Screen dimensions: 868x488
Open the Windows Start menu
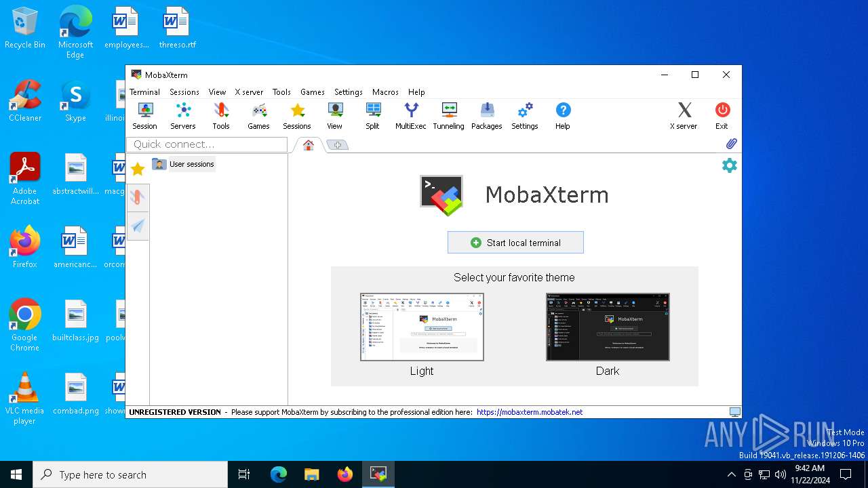(x=16, y=474)
